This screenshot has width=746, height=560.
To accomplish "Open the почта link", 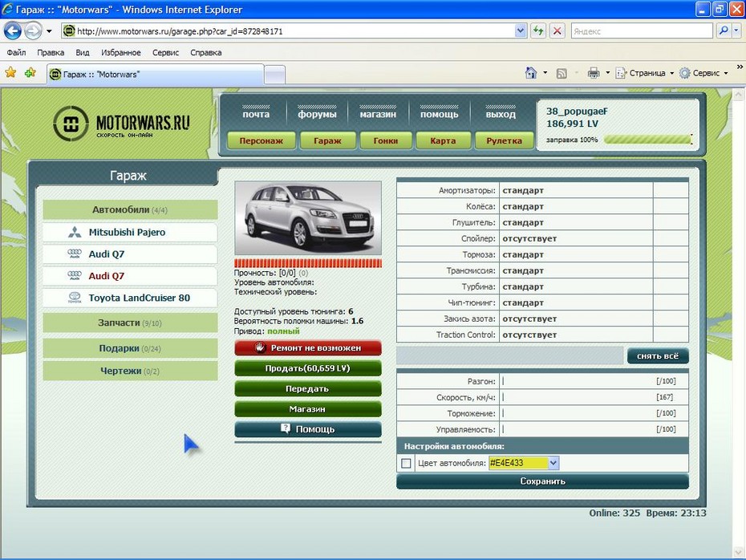I will coord(256,114).
